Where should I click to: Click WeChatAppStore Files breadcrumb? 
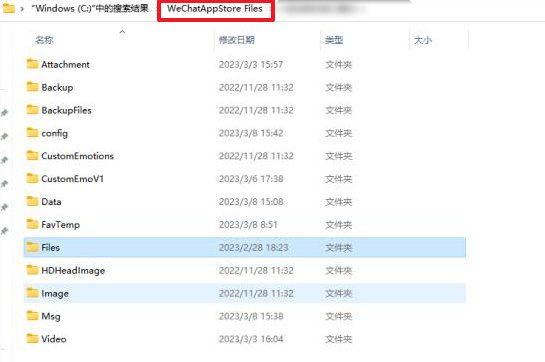click(215, 9)
